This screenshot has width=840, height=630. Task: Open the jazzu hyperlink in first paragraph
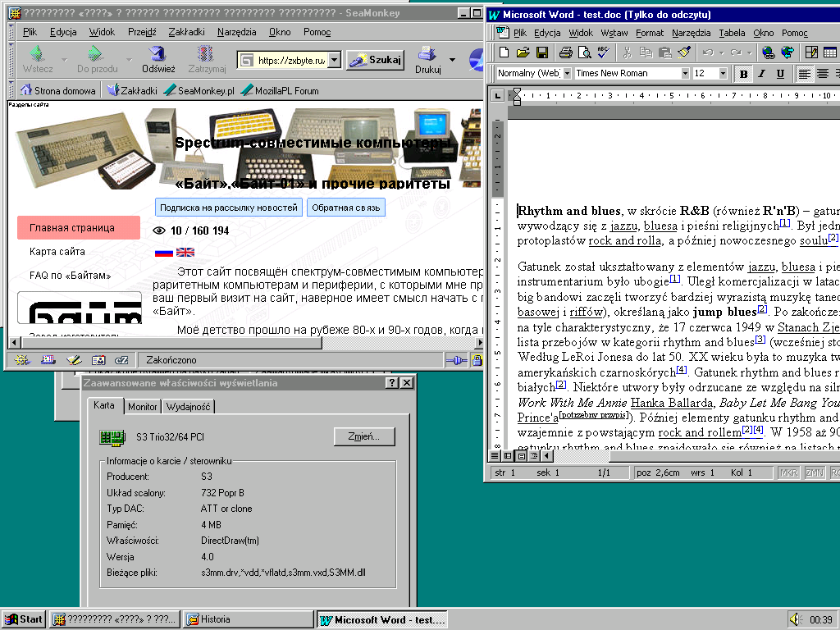[623, 226]
